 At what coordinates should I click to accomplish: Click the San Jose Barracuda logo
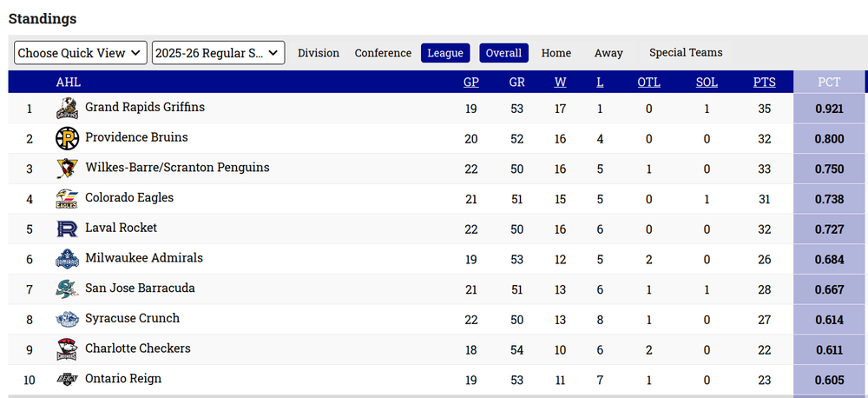coord(67,289)
